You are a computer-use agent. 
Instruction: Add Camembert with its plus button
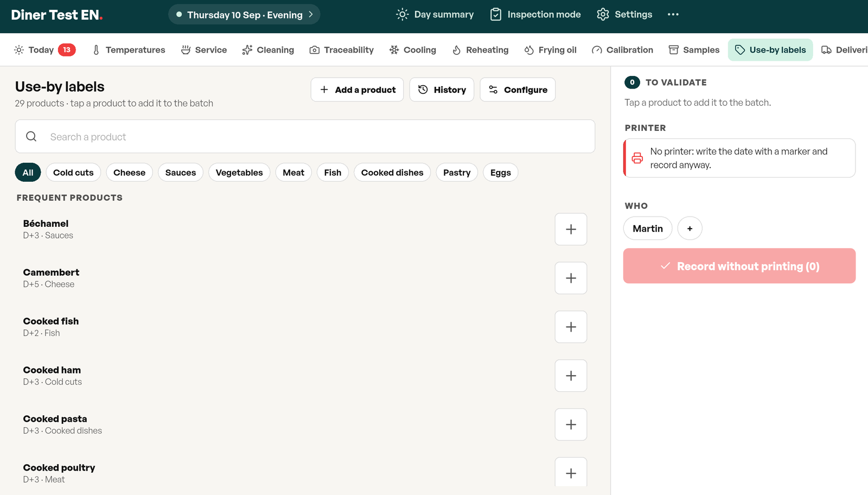pos(571,278)
